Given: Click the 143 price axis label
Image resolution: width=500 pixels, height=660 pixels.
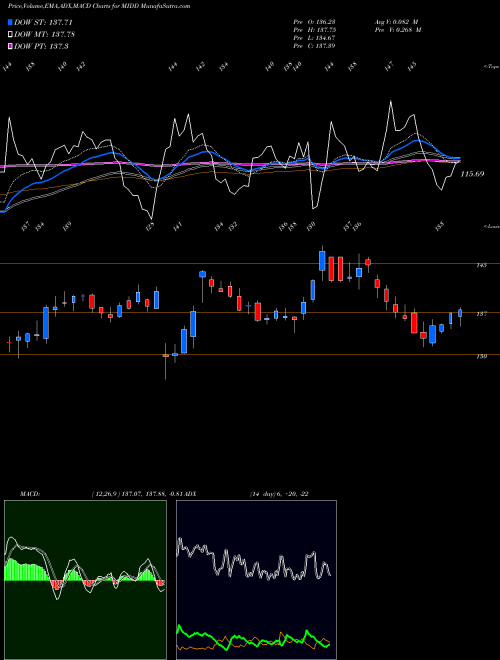Looking at the screenshot, I should coord(481,265).
